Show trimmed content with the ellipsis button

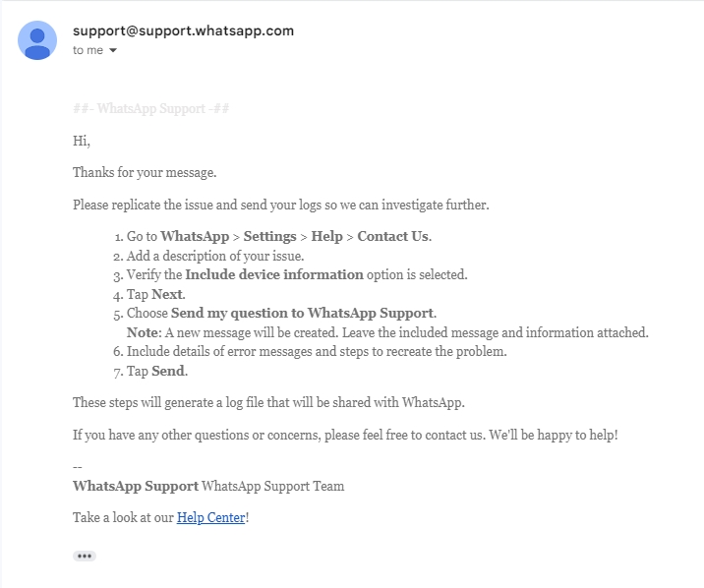(x=85, y=557)
